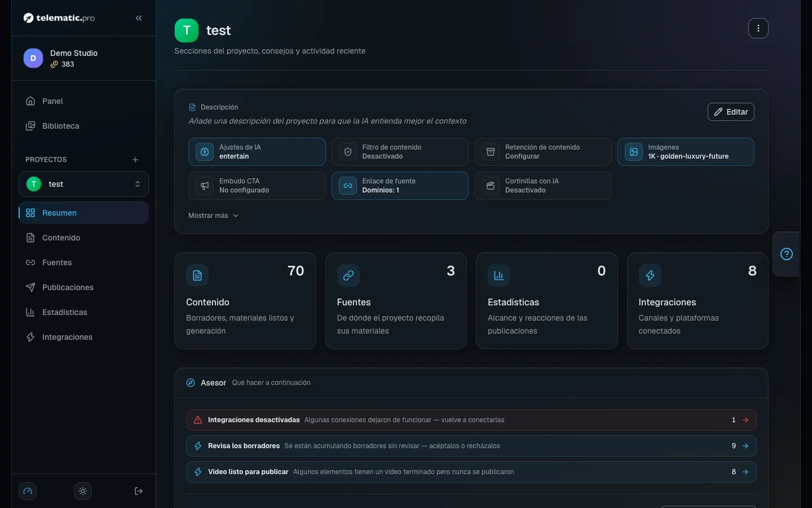Open the Contenido card showing 70

point(245,301)
